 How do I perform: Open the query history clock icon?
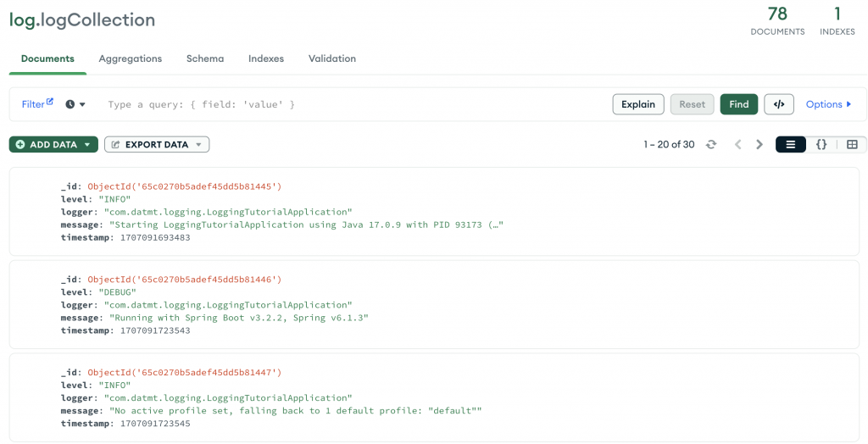pyautogui.click(x=70, y=104)
